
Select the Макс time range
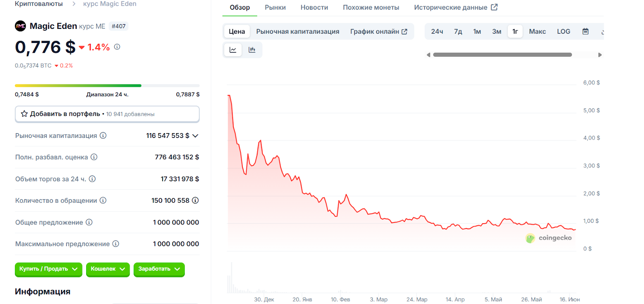[x=537, y=31]
